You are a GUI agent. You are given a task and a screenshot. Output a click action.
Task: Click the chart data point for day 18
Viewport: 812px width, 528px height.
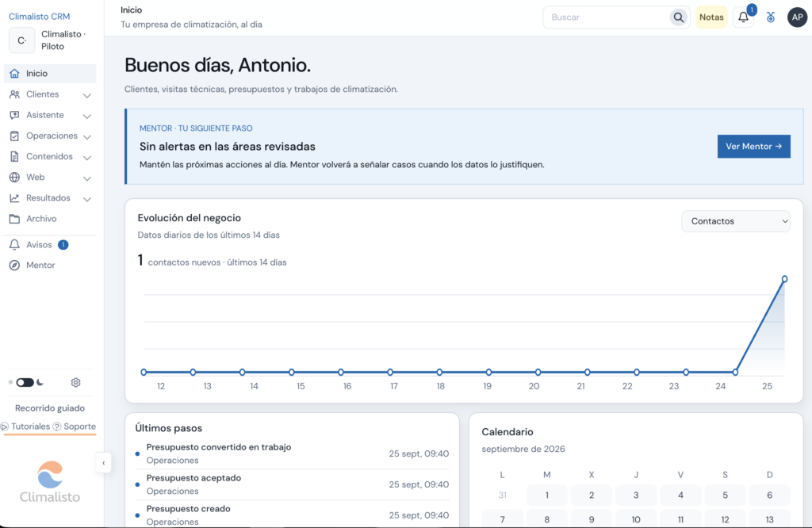(x=439, y=372)
